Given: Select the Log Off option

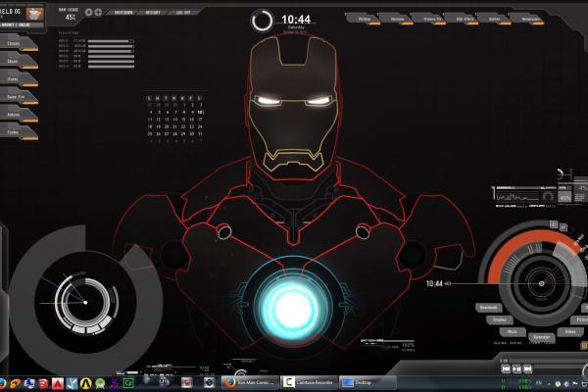Looking at the screenshot, I should pyautogui.click(x=182, y=13).
